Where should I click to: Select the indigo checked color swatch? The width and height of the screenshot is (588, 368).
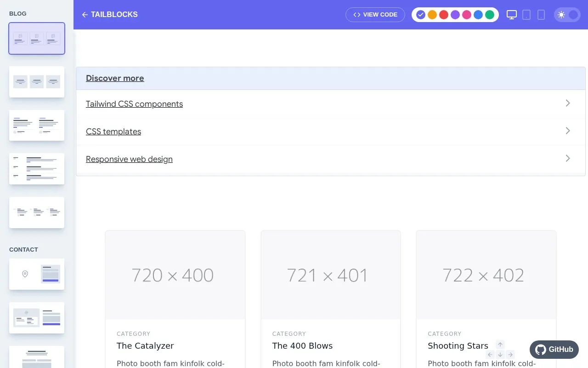click(421, 15)
